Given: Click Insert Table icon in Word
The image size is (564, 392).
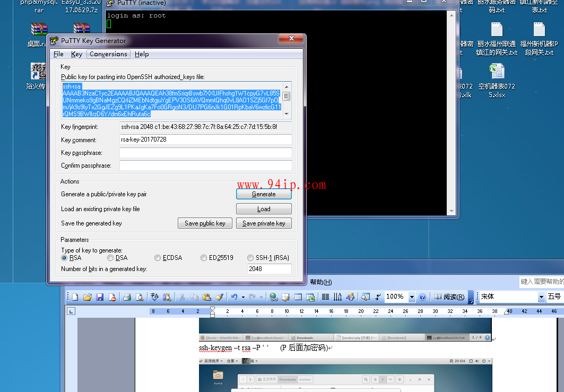Looking at the screenshot, I should point(298,297).
